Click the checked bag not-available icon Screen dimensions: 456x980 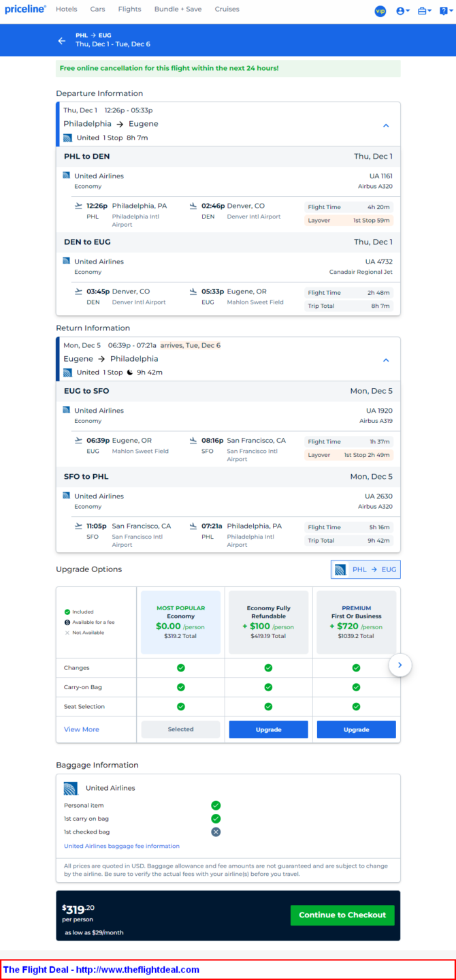[x=216, y=832]
